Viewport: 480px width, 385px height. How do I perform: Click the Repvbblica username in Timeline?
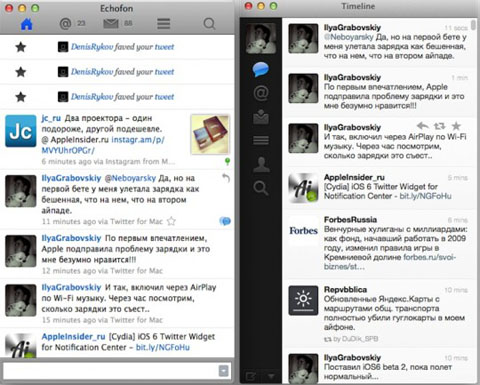point(345,289)
